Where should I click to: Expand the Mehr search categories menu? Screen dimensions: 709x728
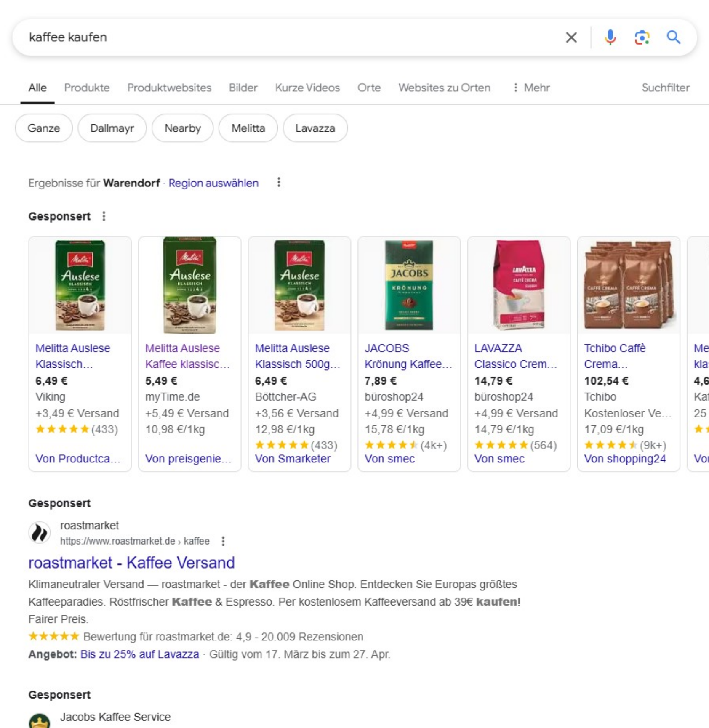pyautogui.click(x=531, y=88)
